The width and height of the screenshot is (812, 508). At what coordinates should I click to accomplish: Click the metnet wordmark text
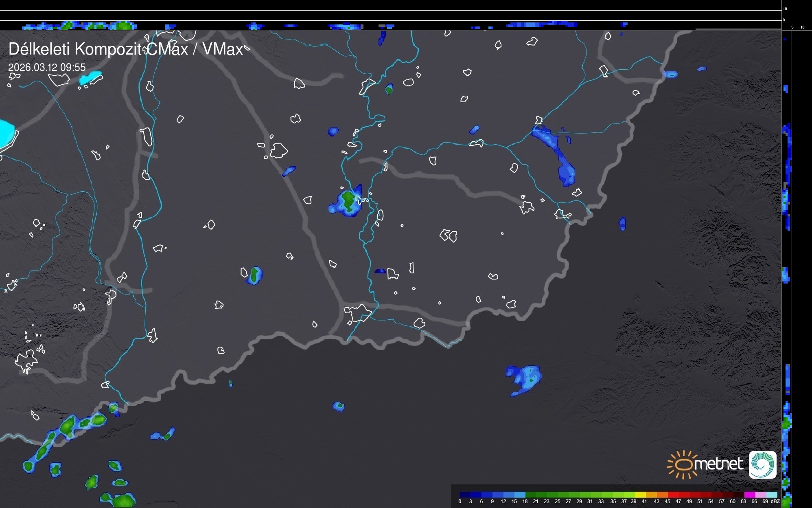[x=719, y=464]
